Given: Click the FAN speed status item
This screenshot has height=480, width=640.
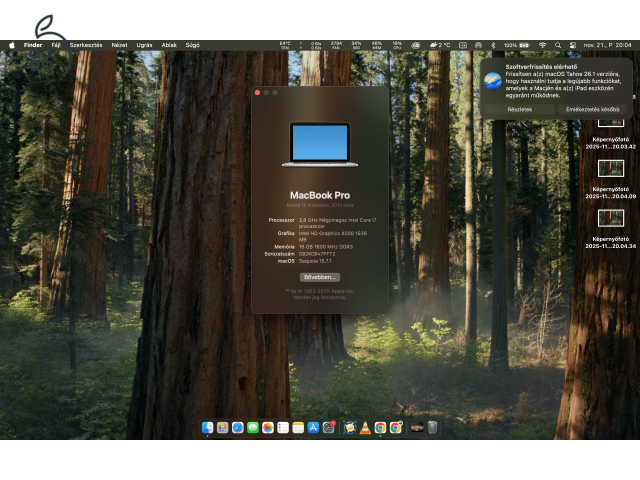Looking at the screenshot, I should coord(336,45).
